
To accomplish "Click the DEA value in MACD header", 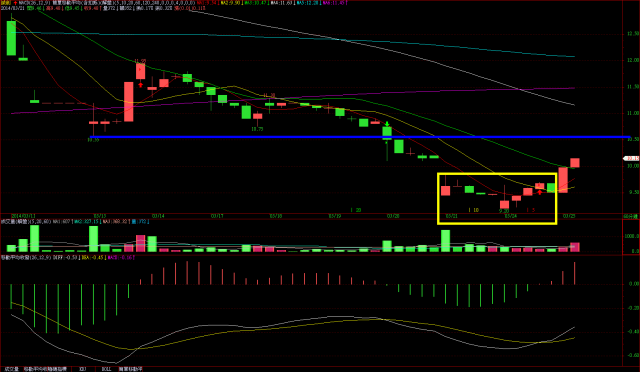I will pos(93,258).
